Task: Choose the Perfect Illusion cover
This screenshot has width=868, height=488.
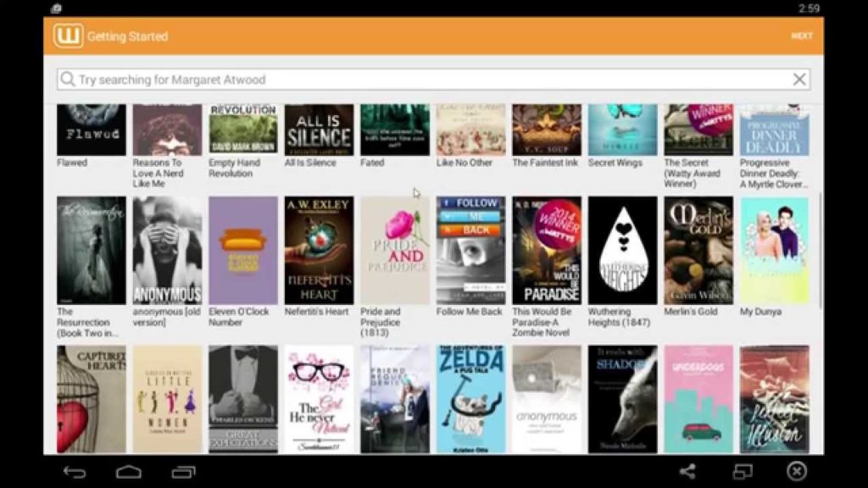Action: [774, 400]
